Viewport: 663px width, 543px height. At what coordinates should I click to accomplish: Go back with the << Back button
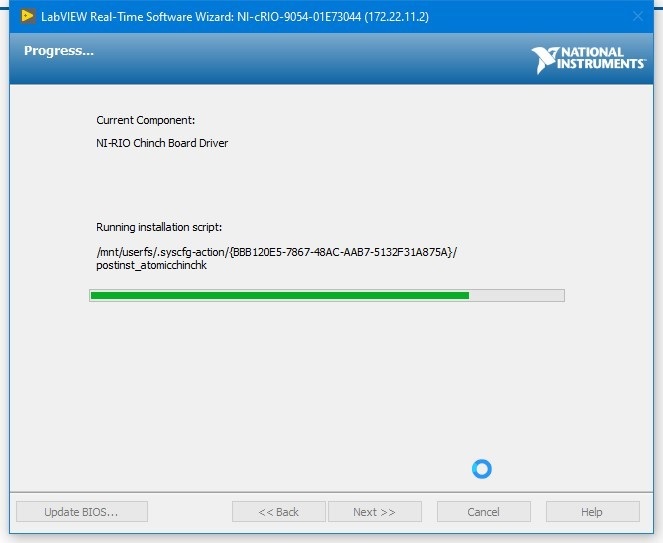coord(279,512)
